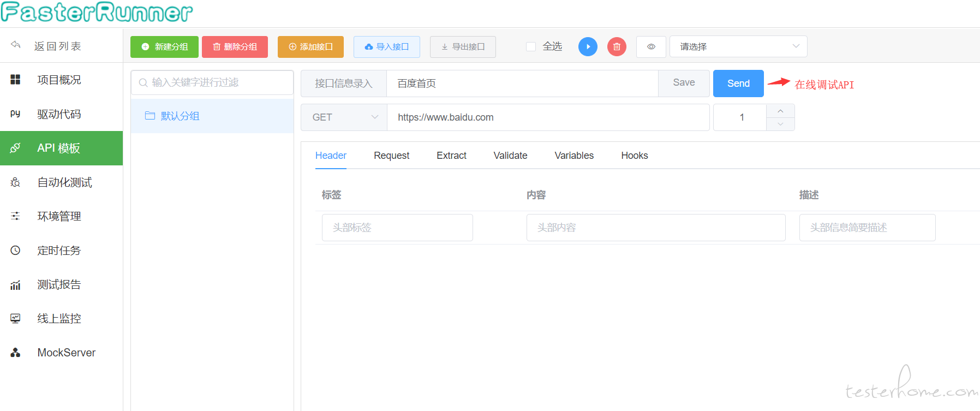Open the GET request method dropdown
This screenshot has height=411, width=980.
pyautogui.click(x=344, y=117)
